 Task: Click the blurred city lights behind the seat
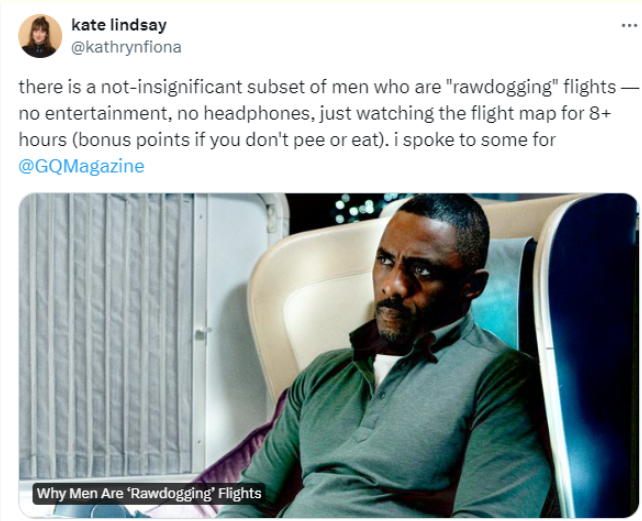point(354,208)
